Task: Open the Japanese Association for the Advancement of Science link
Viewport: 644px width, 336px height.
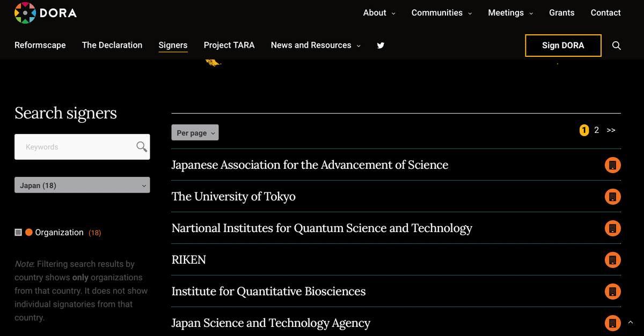Action: coord(310,165)
